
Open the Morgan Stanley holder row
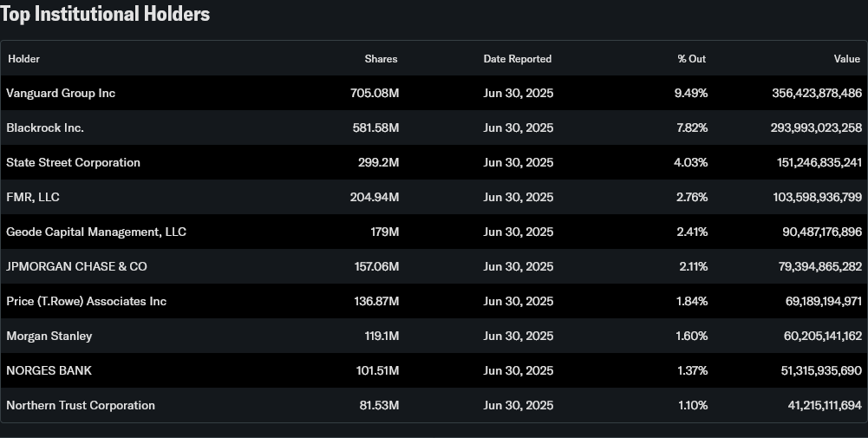[49, 336]
